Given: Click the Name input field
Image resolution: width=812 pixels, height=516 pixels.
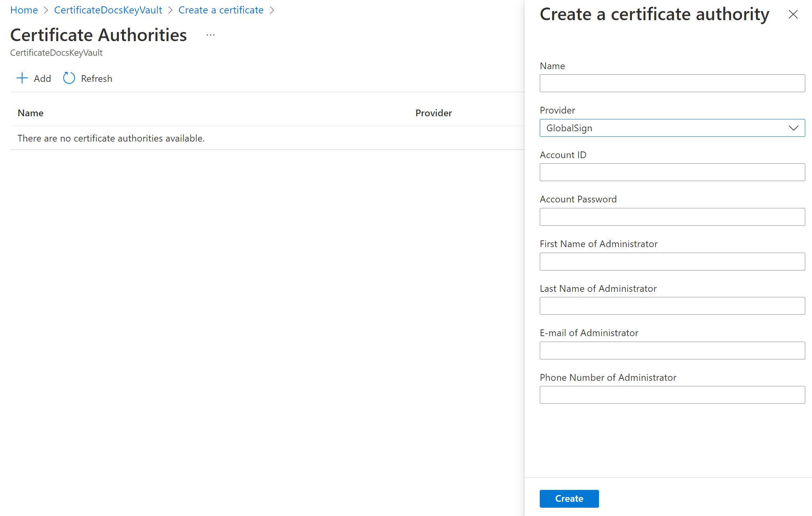Looking at the screenshot, I should click(x=673, y=83).
